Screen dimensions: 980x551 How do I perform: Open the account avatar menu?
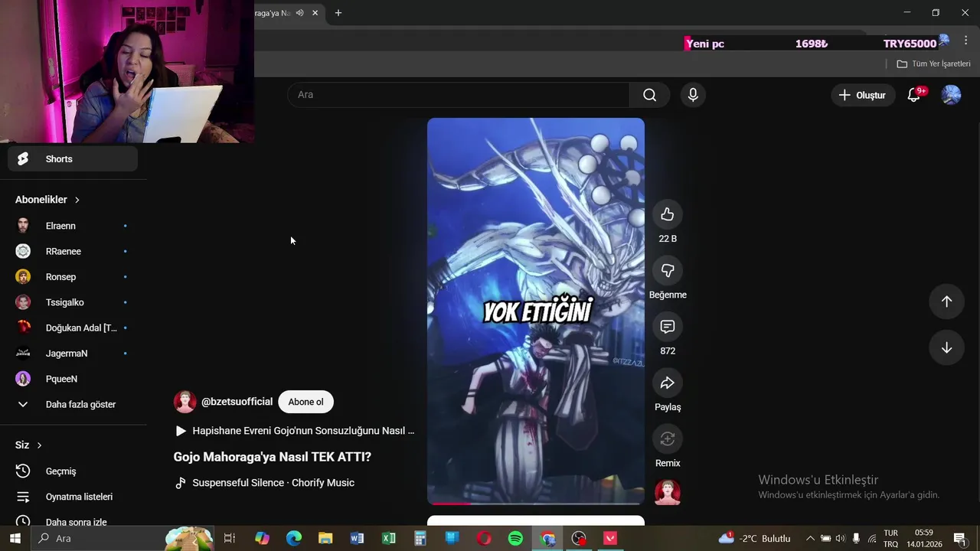point(951,95)
